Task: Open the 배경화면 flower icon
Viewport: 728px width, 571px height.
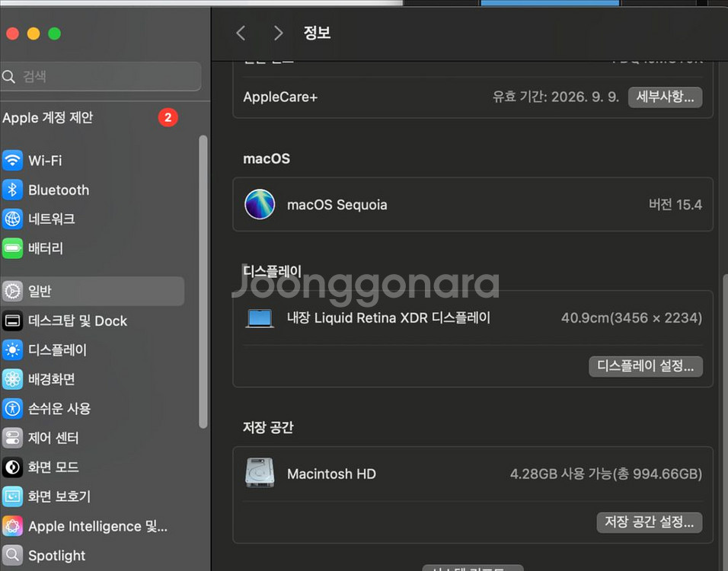Action: pos(12,379)
